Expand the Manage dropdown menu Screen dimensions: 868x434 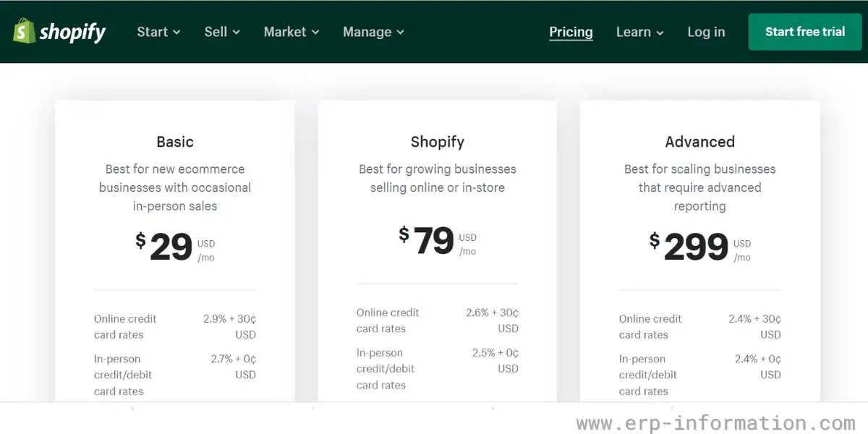(x=373, y=32)
